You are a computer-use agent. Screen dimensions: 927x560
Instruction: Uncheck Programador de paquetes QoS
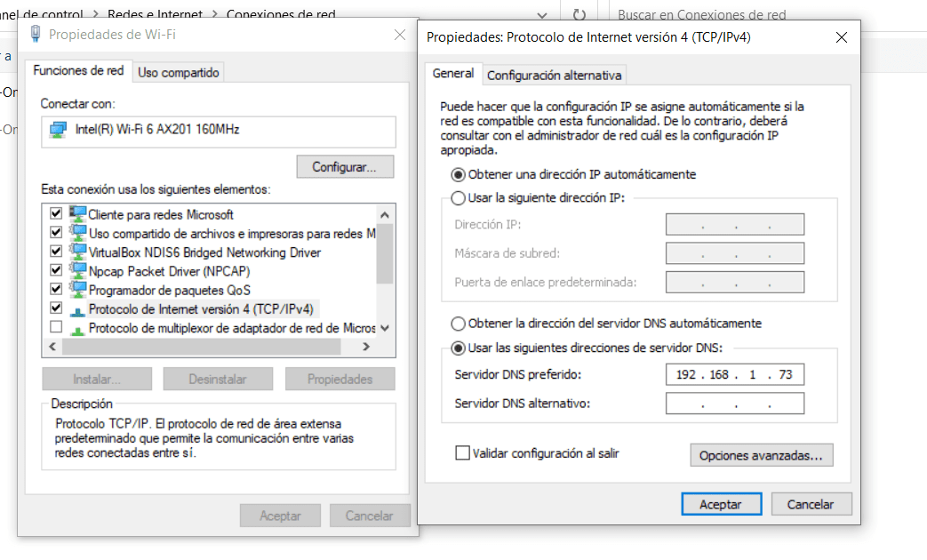(x=56, y=289)
